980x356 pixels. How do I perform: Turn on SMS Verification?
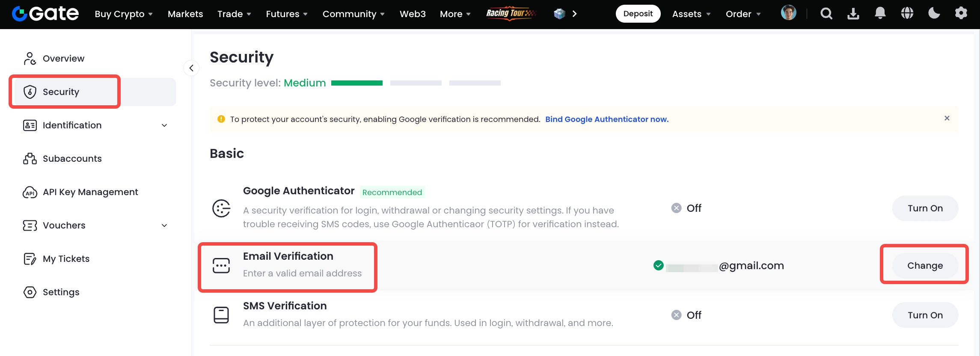925,315
